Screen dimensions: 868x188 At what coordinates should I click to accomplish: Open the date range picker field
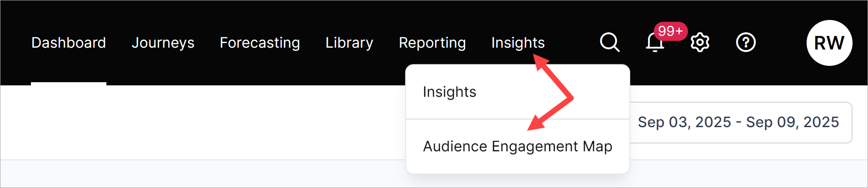(x=740, y=122)
